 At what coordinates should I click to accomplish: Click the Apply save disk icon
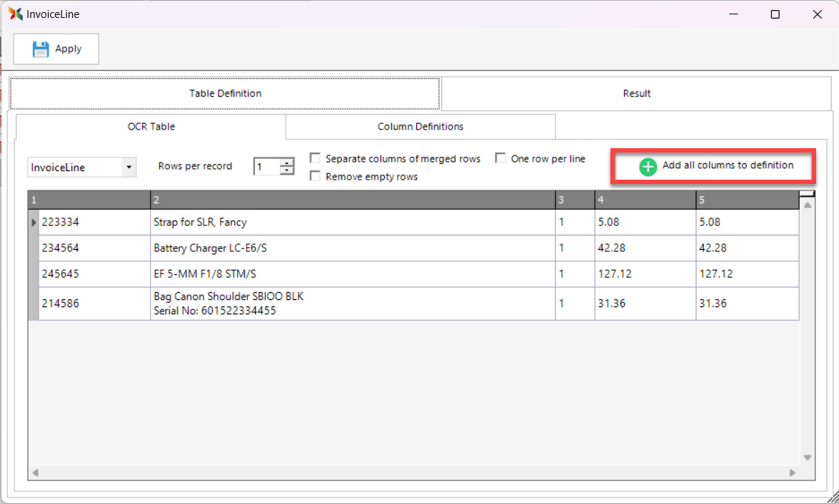pos(41,49)
